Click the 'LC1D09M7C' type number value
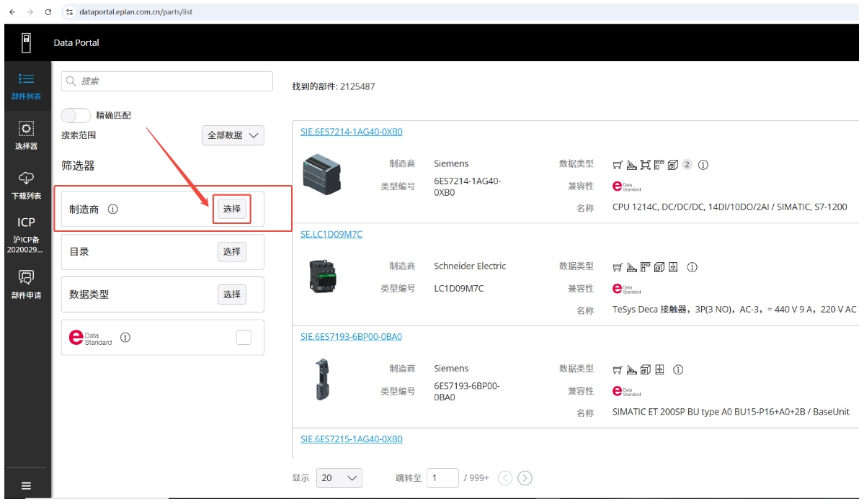Image resolution: width=864 pixels, height=504 pixels. pyautogui.click(x=458, y=288)
